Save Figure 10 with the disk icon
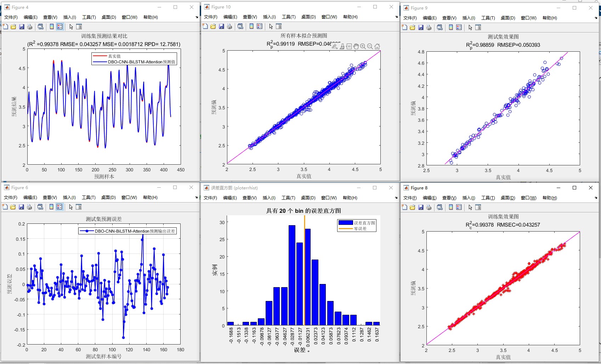 (221, 26)
